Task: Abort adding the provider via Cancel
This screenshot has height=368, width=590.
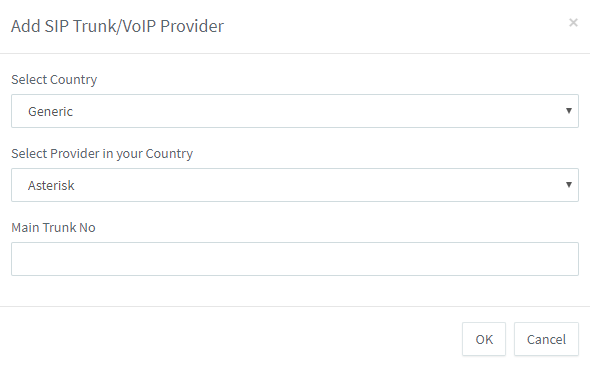Action: 546,339
